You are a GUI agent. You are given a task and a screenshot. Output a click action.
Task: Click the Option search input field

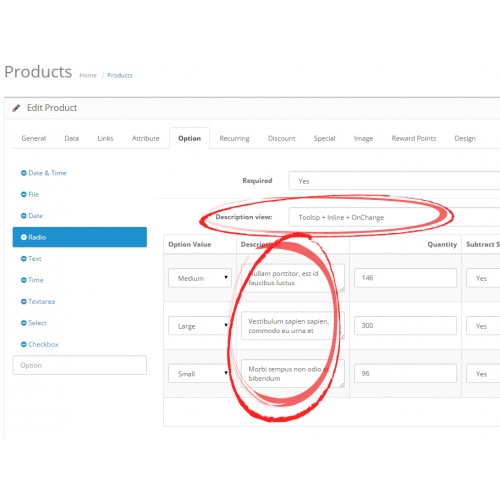(x=80, y=365)
